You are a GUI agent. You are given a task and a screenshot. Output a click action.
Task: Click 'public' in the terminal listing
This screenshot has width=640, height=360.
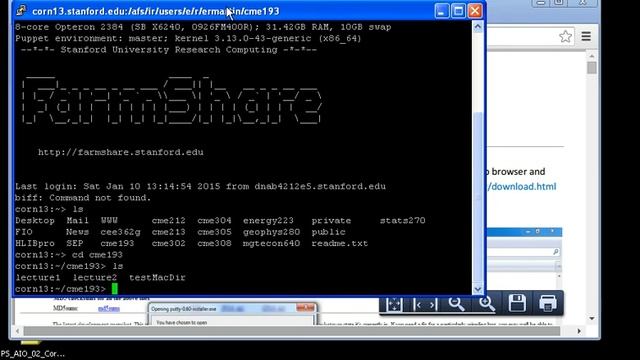[328, 232]
